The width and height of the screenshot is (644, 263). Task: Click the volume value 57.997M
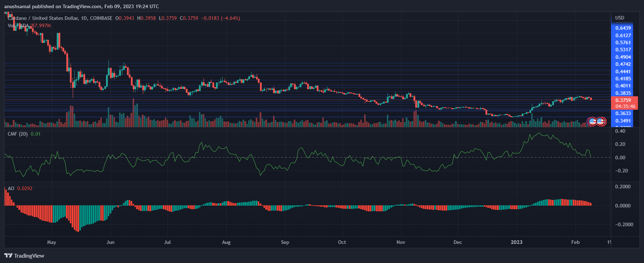click(41, 25)
